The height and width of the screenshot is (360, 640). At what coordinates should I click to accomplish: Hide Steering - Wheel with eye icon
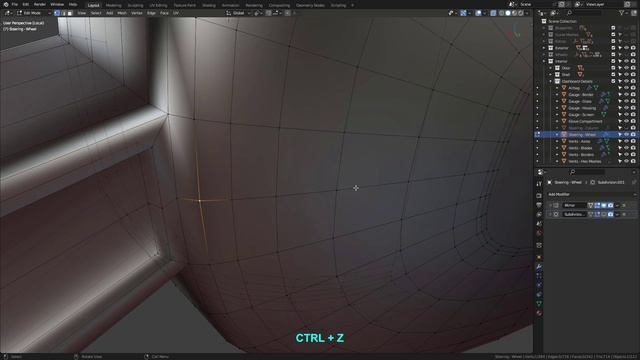[x=627, y=135]
